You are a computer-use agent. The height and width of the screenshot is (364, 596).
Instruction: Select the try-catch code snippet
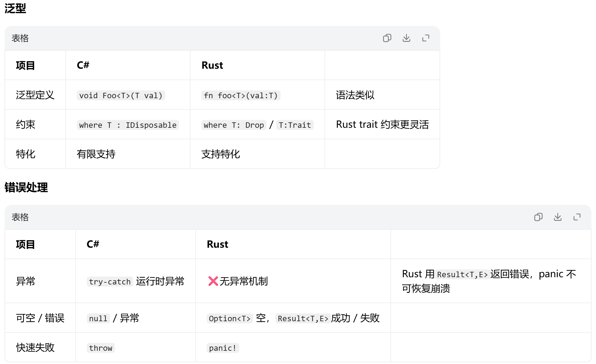pyautogui.click(x=110, y=282)
